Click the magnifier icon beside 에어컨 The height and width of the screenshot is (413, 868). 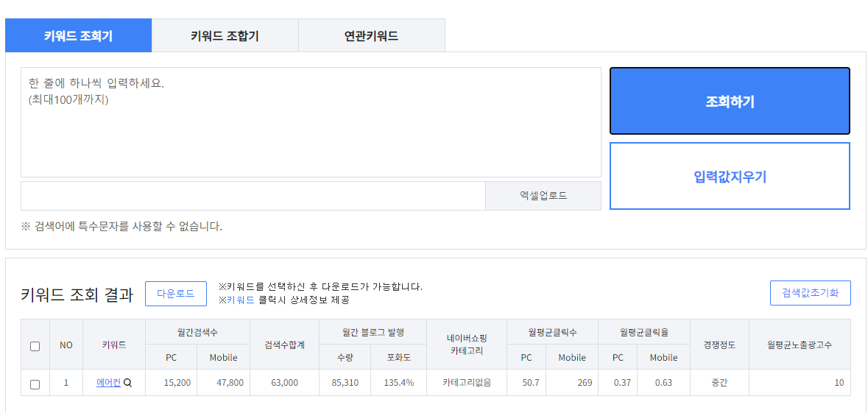click(128, 383)
